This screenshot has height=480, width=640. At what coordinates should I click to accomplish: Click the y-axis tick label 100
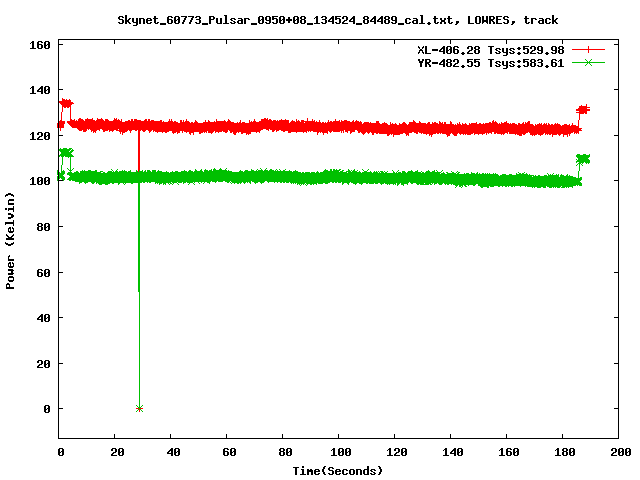[40, 181]
